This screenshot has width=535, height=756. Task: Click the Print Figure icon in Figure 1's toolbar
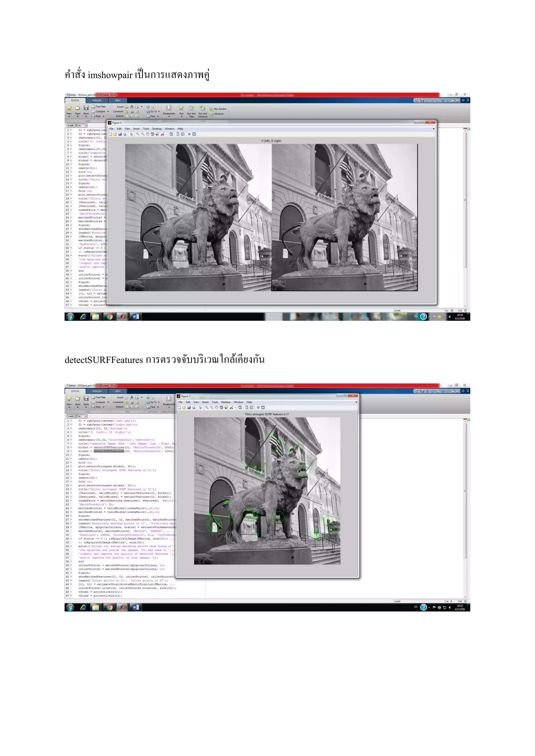[125, 134]
